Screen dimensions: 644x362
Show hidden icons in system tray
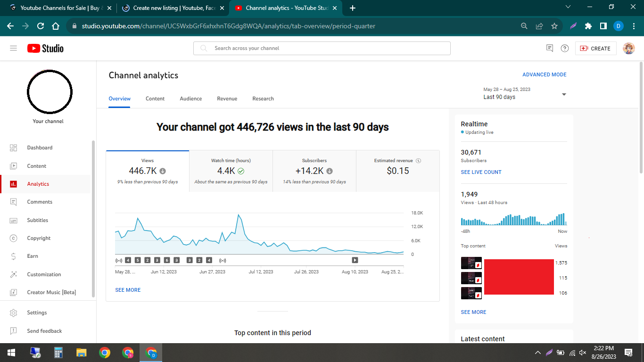(x=538, y=353)
